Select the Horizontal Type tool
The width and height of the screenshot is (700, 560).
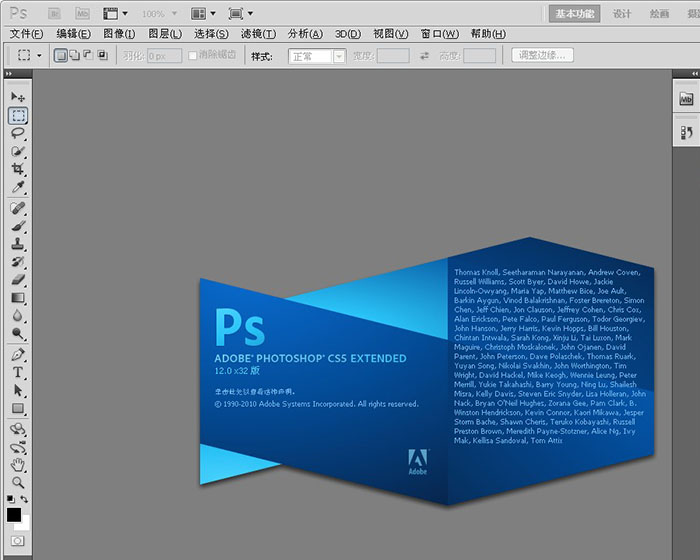[x=18, y=372]
